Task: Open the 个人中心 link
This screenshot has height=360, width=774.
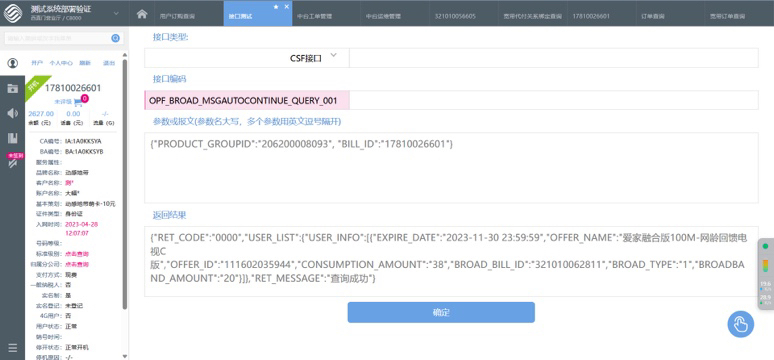Action: point(61,63)
